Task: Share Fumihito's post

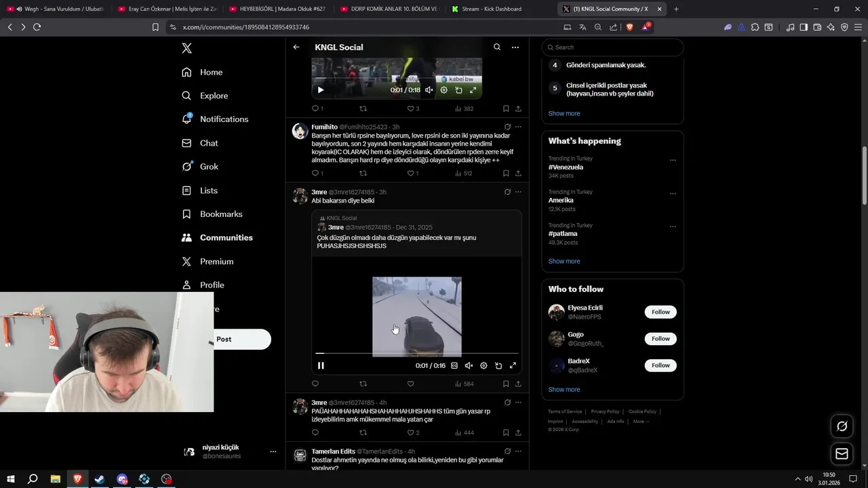Action: (518, 174)
